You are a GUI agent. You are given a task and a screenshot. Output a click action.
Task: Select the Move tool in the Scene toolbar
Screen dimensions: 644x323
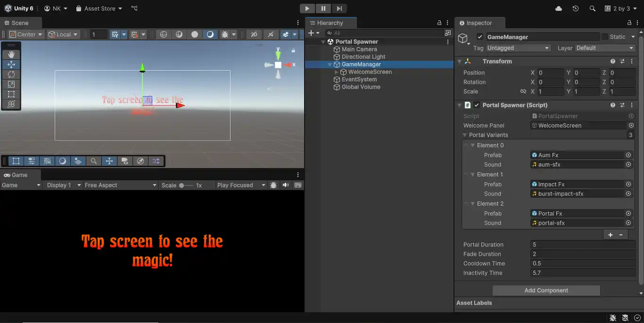[11, 64]
